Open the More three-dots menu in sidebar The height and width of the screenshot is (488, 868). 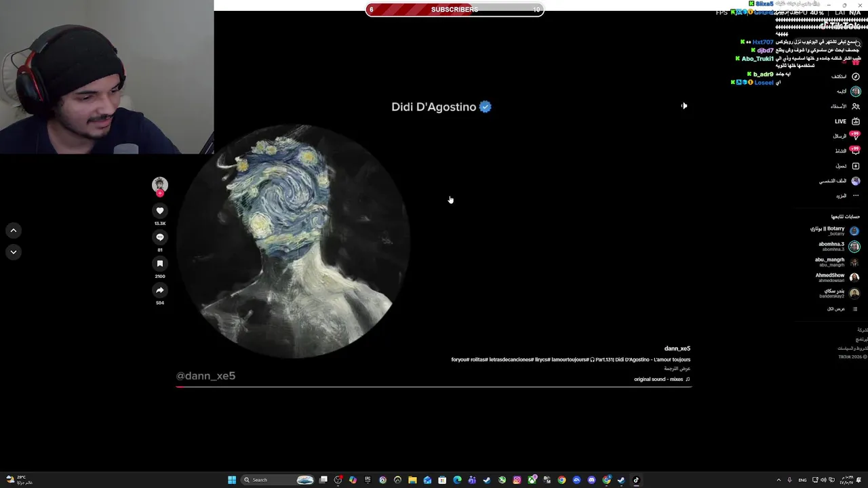click(x=856, y=196)
